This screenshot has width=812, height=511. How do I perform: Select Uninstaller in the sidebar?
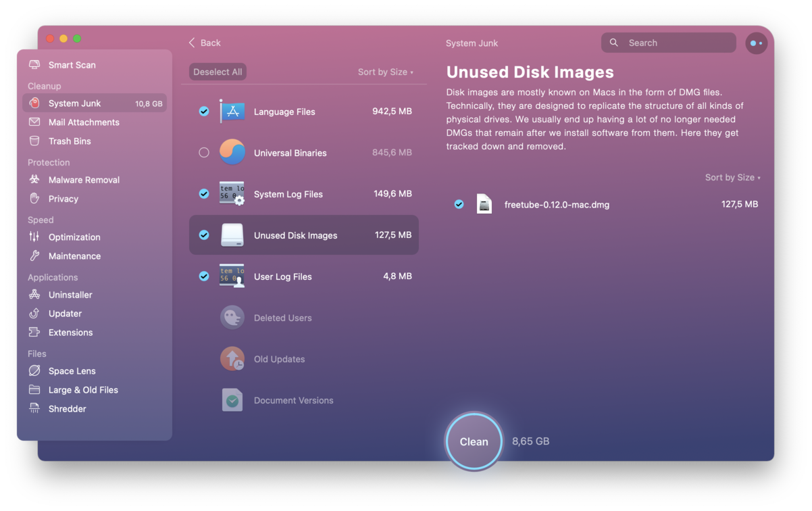pyautogui.click(x=95, y=295)
